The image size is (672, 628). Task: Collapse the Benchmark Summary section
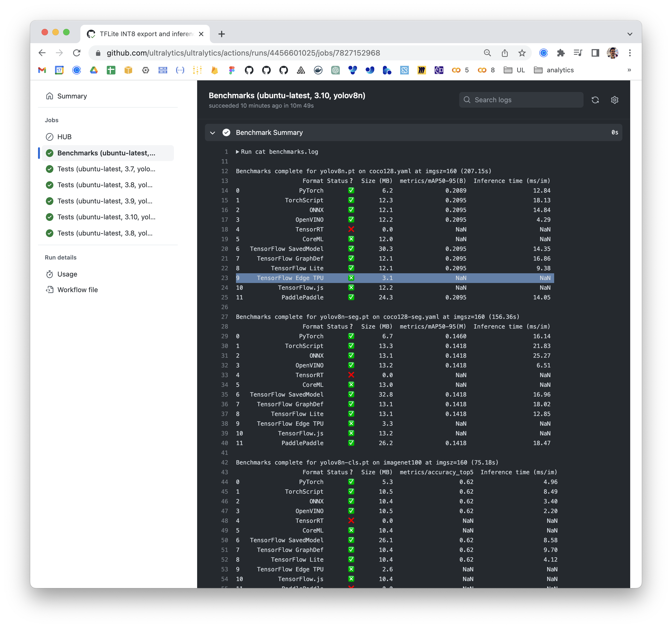click(x=212, y=132)
